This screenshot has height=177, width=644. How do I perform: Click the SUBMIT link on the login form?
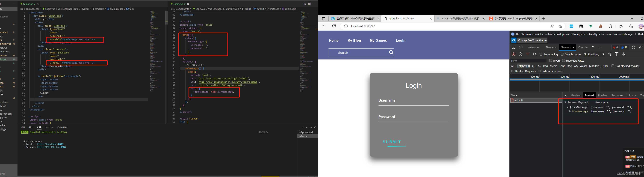click(x=392, y=142)
